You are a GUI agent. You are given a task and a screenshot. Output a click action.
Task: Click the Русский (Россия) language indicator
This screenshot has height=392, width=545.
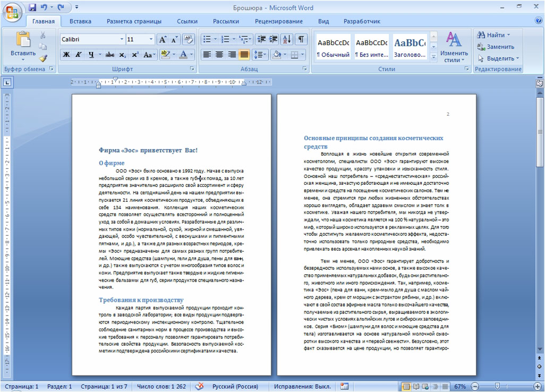pos(235,387)
